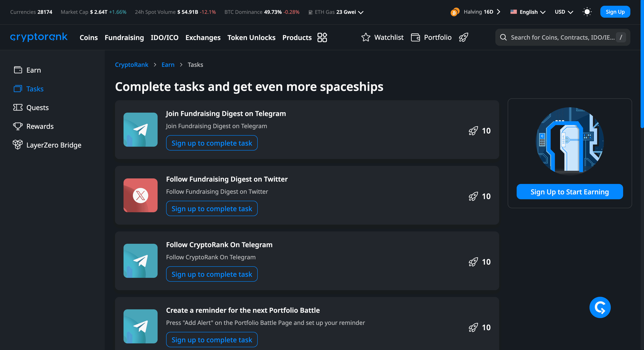Click spaceship reward icon of Follow CryptoRank task
This screenshot has height=350, width=644.
tap(473, 262)
